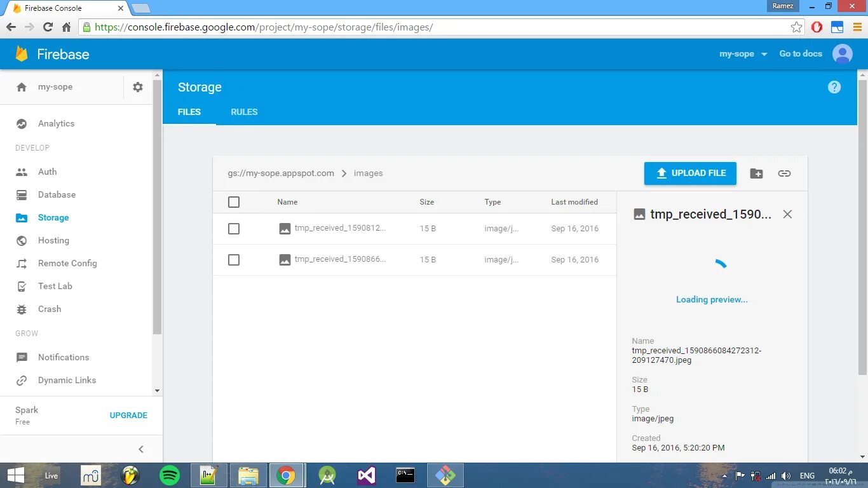Image resolution: width=868 pixels, height=488 pixels.
Task: Click sidebar scrollbar down arrow
Action: coord(158,391)
